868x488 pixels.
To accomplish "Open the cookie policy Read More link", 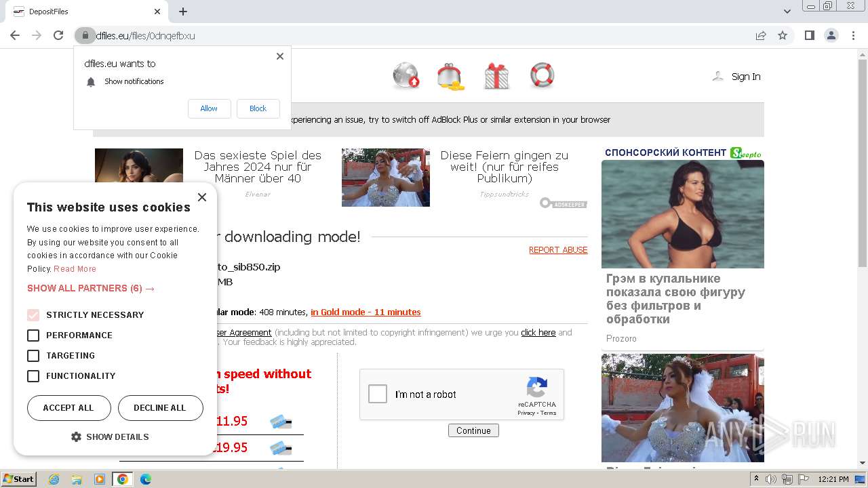I will pos(75,269).
